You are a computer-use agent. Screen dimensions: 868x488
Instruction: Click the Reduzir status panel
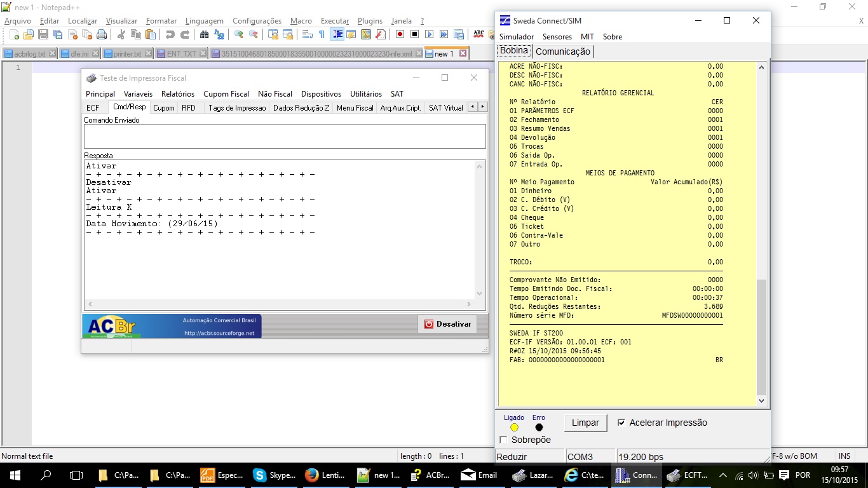[x=529, y=457]
